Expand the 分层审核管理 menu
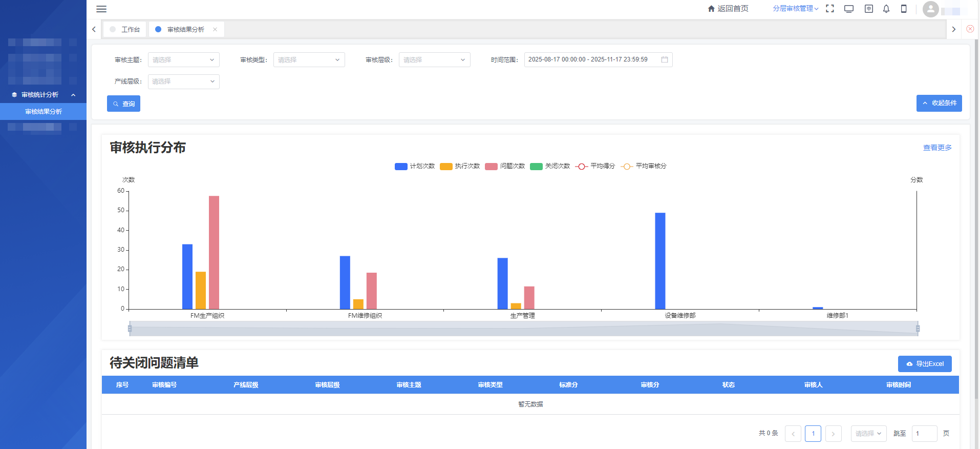 [795, 9]
